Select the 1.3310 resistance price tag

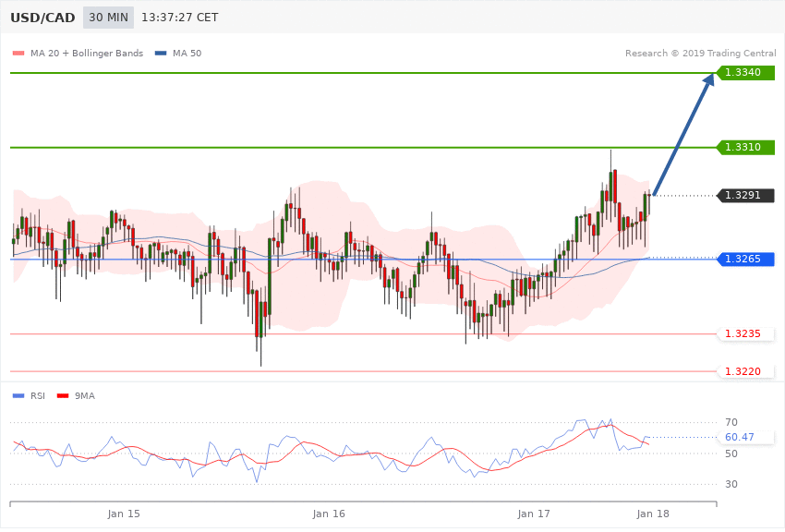click(x=746, y=147)
